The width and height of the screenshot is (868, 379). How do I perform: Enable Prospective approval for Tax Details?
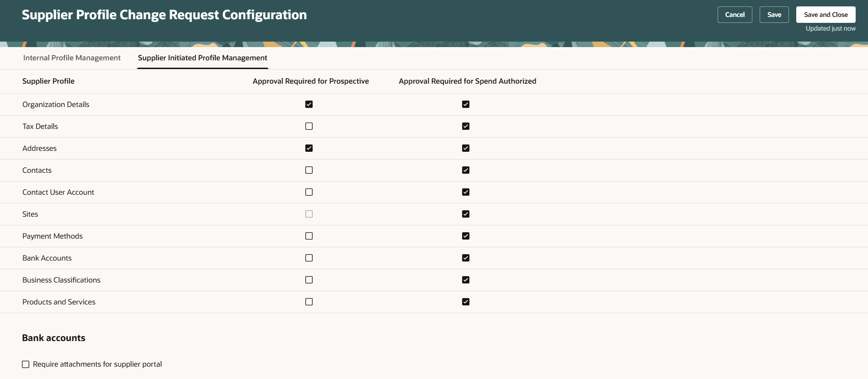(x=309, y=126)
